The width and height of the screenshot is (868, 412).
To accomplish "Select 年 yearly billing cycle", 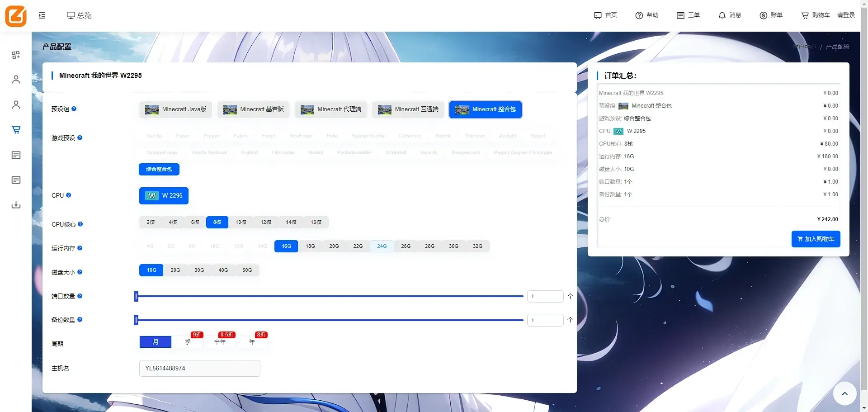I will (252, 342).
